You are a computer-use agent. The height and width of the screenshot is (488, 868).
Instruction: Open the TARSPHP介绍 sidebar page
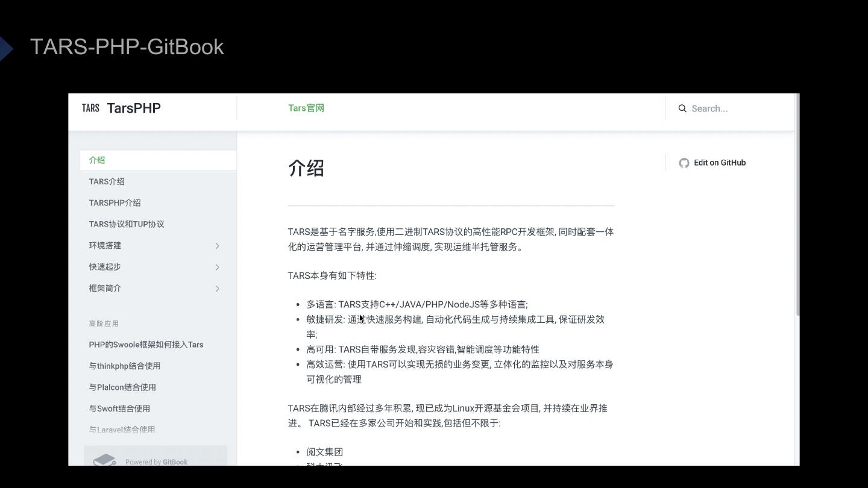(115, 203)
